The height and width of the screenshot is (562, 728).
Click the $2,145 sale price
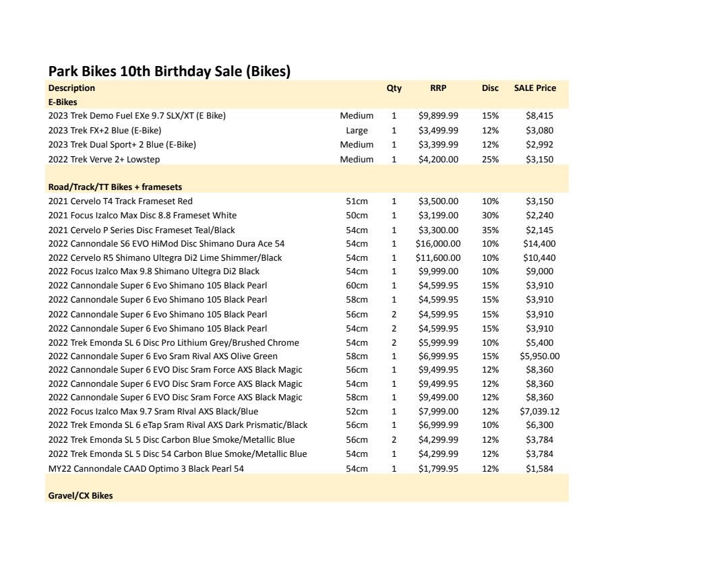pyautogui.click(x=539, y=230)
